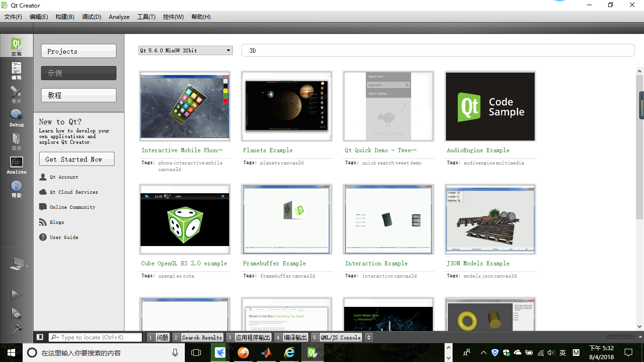Click the Online Community speech icon
The width and height of the screenshot is (644, 362).
pos(43,207)
